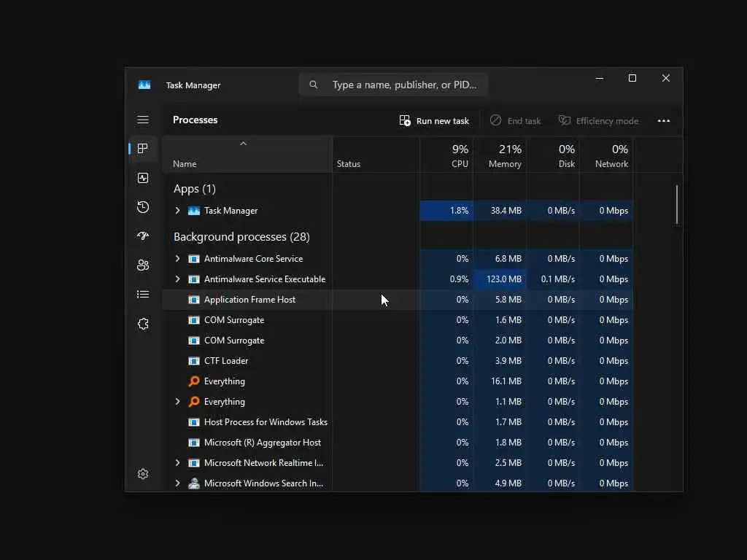Select Microsoft (R) Aggregator Host name
Viewport: 747px width, 560px height.
pyautogui.click(x=263, y=443)
